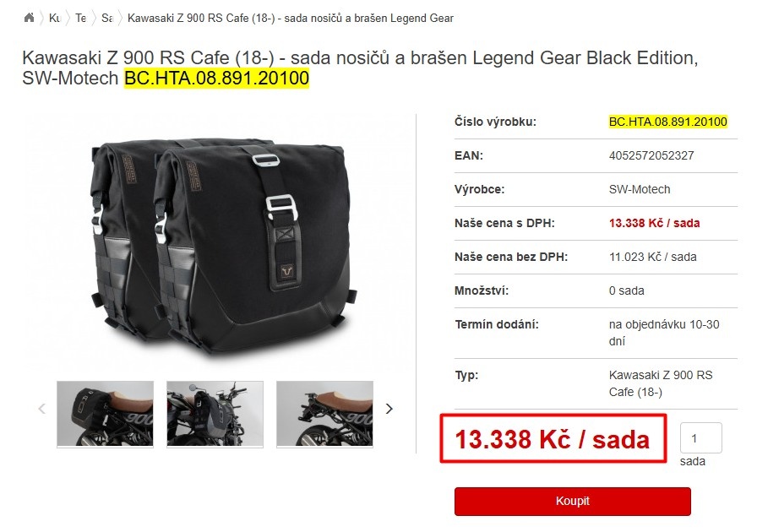The width and height of the screenshot is (757, 532).
Task: Click the SW-Motech manufacturer value
Action: (640, 189)
